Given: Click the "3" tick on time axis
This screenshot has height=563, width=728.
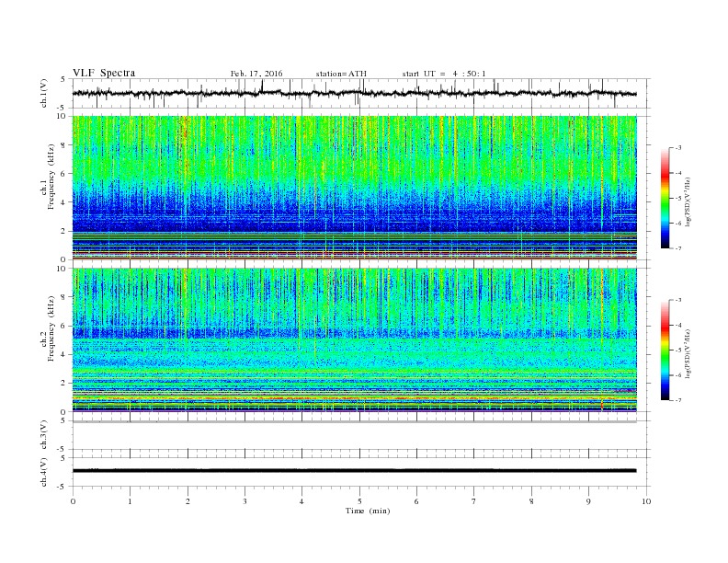Looking at the screenshot, I should 245,501.
